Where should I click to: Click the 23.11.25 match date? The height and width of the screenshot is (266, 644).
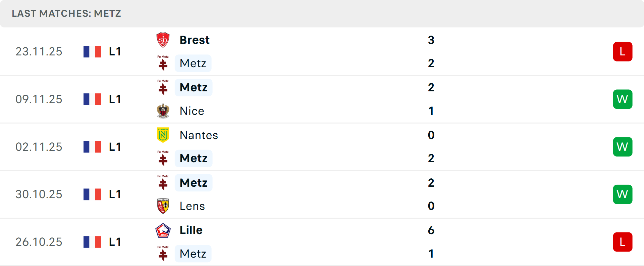click(x=39, y=52)
